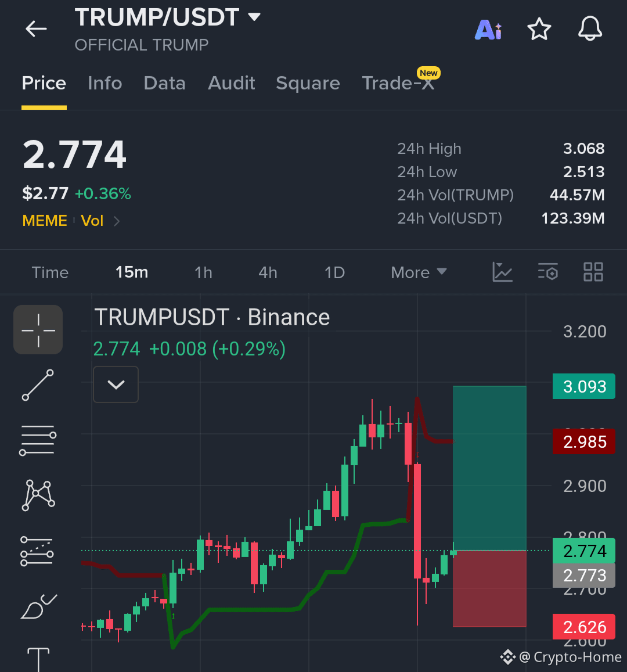Select the XABCD pattern tool
627x672 pixels.
click(38, 495)
